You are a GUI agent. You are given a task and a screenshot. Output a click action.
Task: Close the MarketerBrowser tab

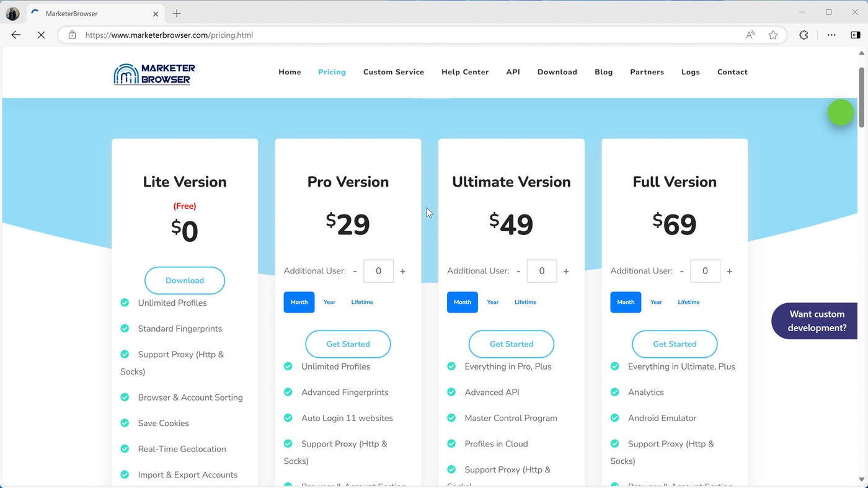click(x=156, y=14)
